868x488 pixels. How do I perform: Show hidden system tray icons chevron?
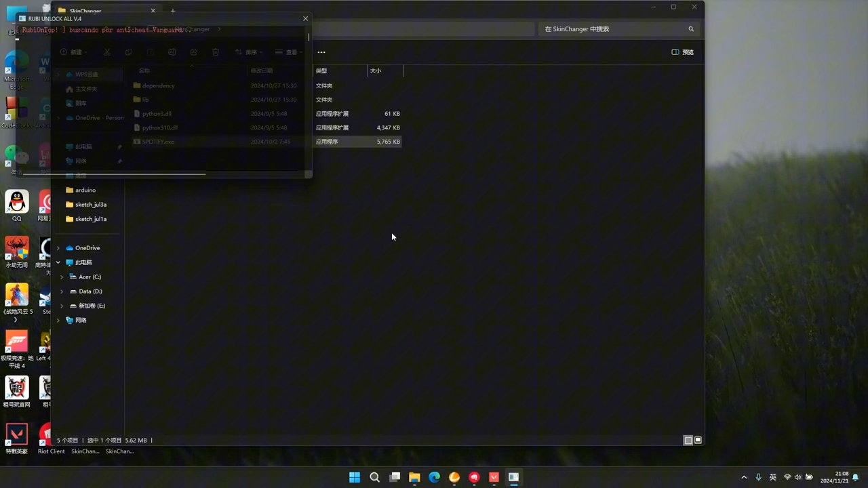744,477
